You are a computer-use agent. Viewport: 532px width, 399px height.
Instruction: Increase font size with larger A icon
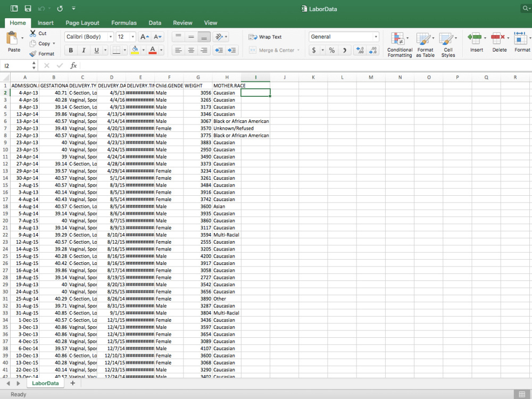point(144,37)
